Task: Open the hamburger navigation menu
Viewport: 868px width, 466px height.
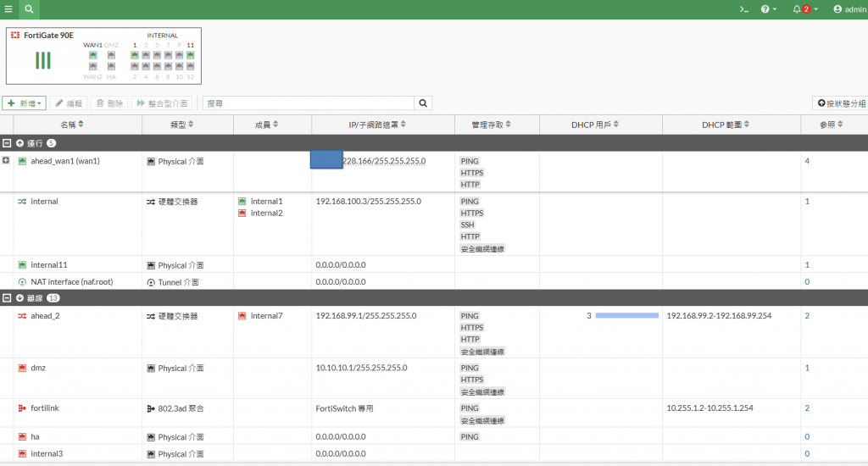Action: 8,8
